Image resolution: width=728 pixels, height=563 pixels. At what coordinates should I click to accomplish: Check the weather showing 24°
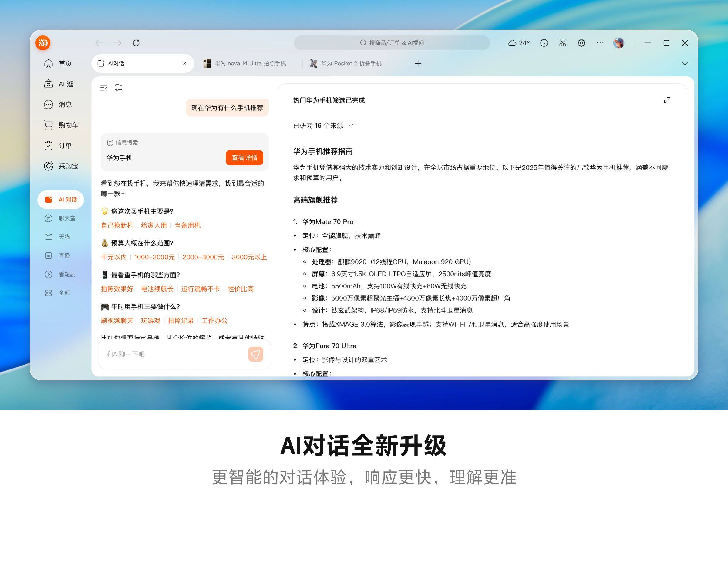[519, 43]
